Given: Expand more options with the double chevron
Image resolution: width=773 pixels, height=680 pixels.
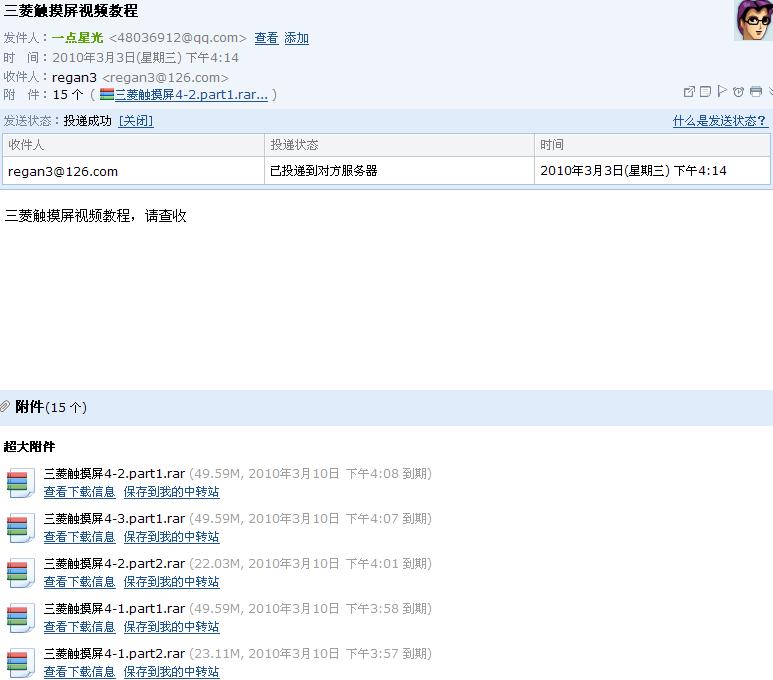Looking at the screenshot, I should click(770, 92).
